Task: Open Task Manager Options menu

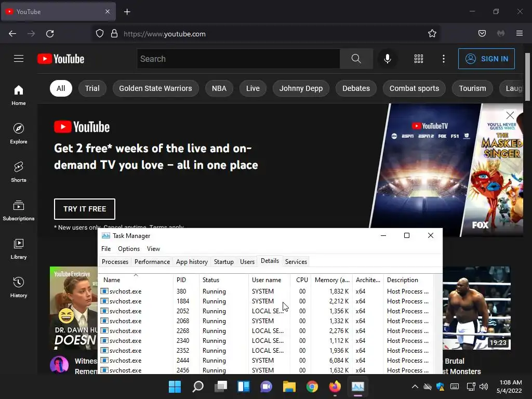Action: [x=129, y=249]
